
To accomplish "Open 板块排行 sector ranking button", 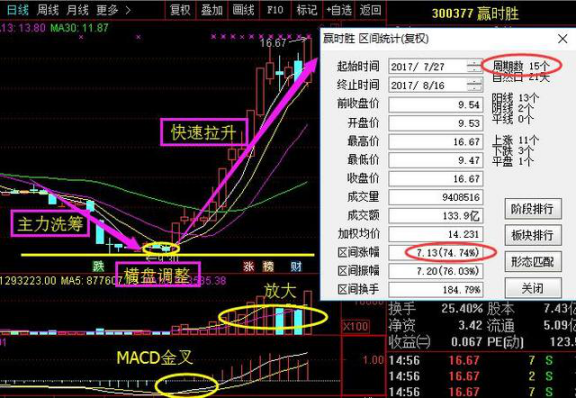I will pos(533,236).
